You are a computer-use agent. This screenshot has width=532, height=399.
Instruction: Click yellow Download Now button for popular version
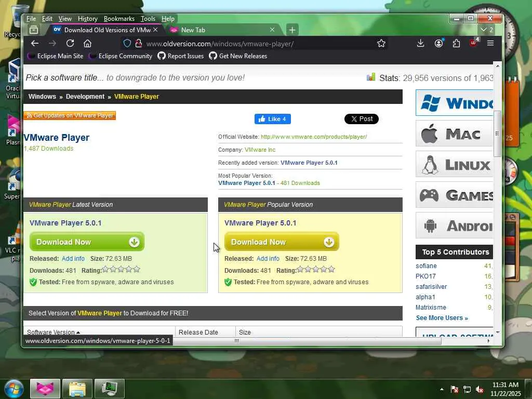coord(282,242)
